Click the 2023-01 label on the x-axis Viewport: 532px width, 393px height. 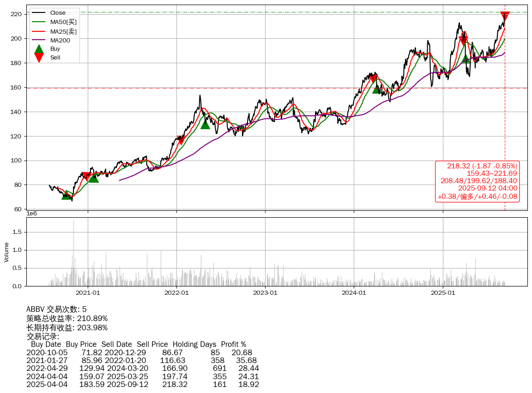pyautogui.click(x=266, y=292)
